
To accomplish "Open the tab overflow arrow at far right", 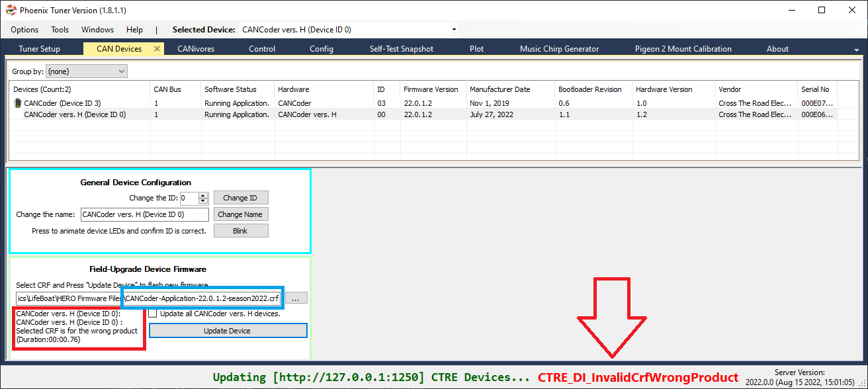I will click(857, 49).
